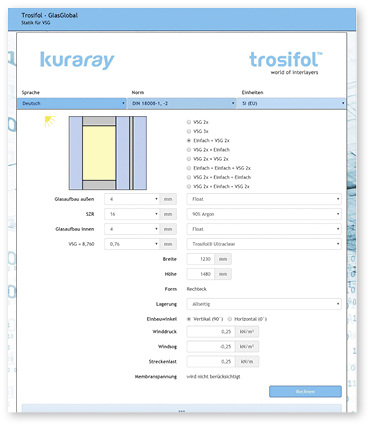Screen dimensions: 371x427
Task: Set Einbauwinkel to Horizontal (0°)
Action: (230, 319)
